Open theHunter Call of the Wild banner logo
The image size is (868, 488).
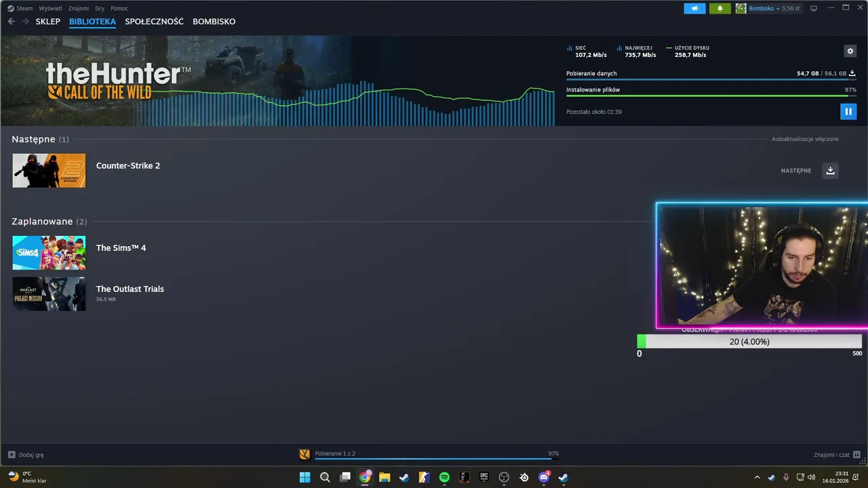[117, 81]
